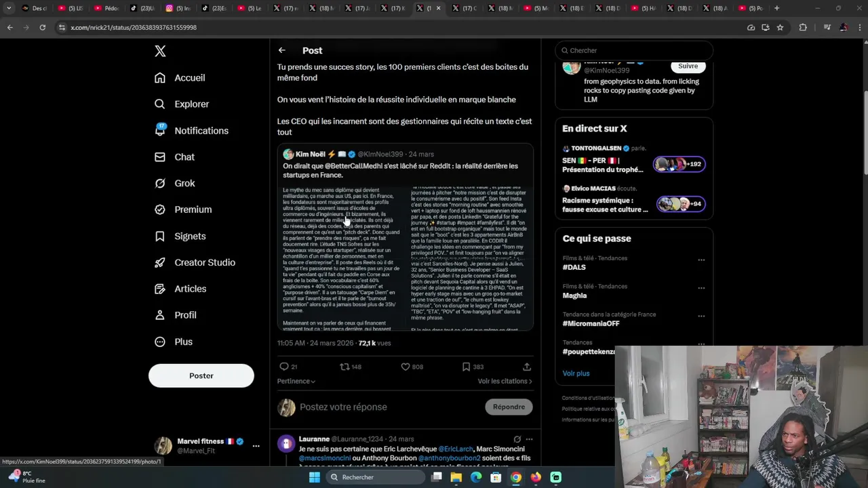The width and height of the screenshot is (868, 488).
Task: Open Firefox from the taskbar
Action: (x=536, y=477)
